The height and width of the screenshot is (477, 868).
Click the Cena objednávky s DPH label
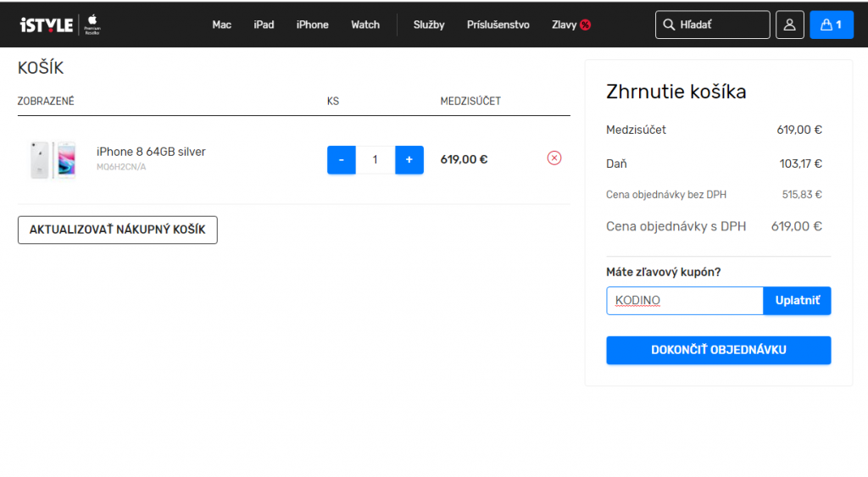[676, 226]
